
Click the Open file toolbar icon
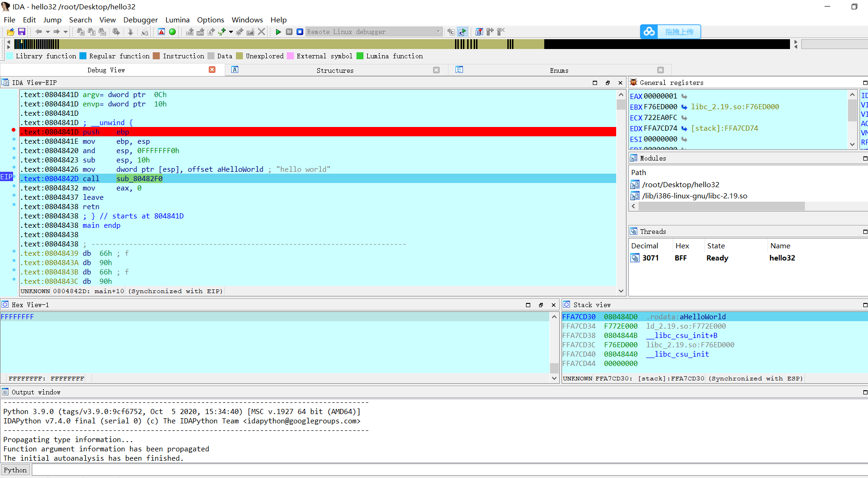tap(10, 32)
